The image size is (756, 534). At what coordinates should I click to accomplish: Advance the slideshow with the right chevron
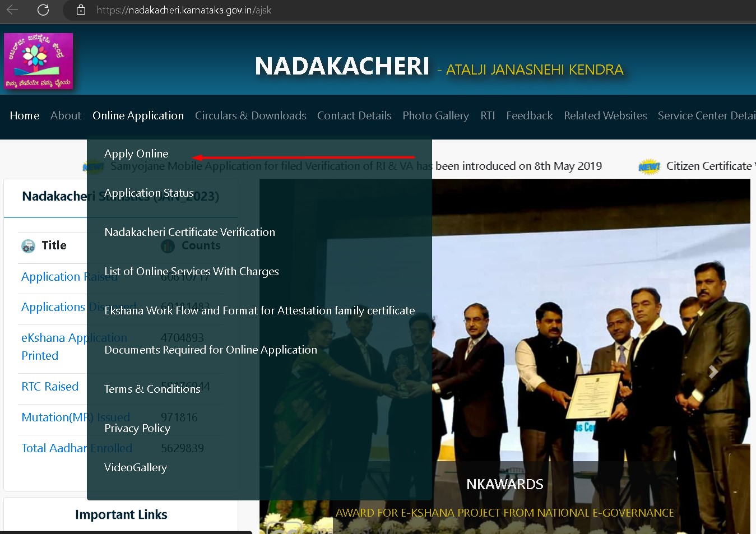[713, 372]
